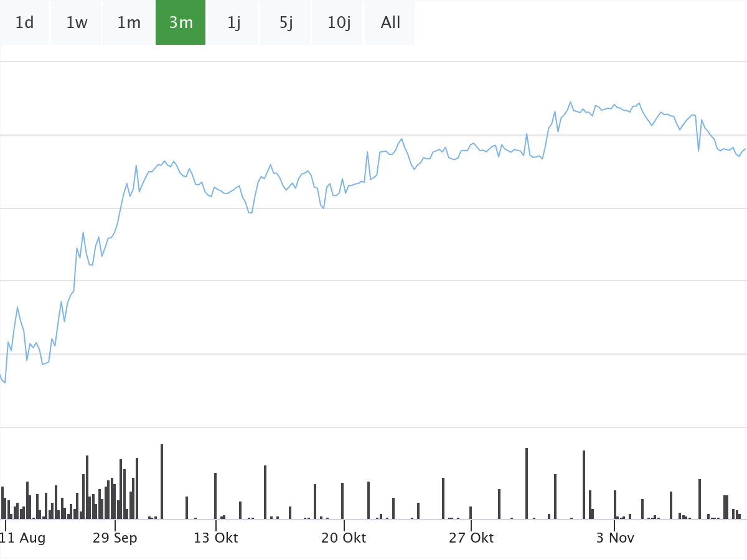Select the 13 Okt axis label
747x560 pixels.
(216, 538)
